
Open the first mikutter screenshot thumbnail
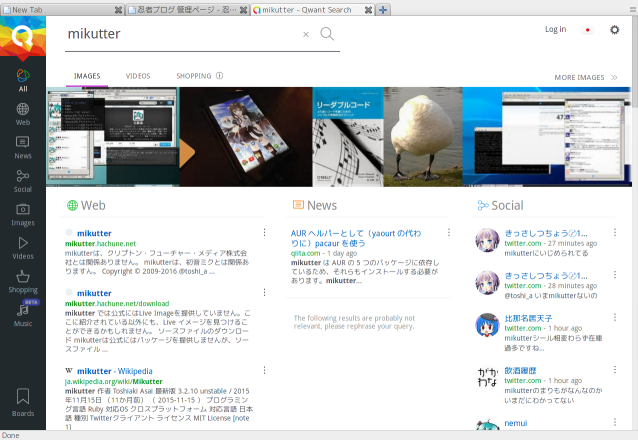point(113,137)
